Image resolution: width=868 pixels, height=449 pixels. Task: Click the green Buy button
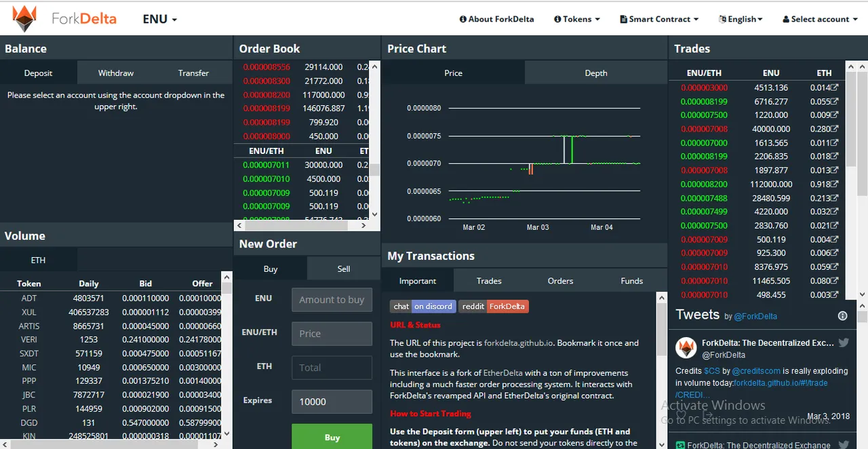tap(332, 437)
